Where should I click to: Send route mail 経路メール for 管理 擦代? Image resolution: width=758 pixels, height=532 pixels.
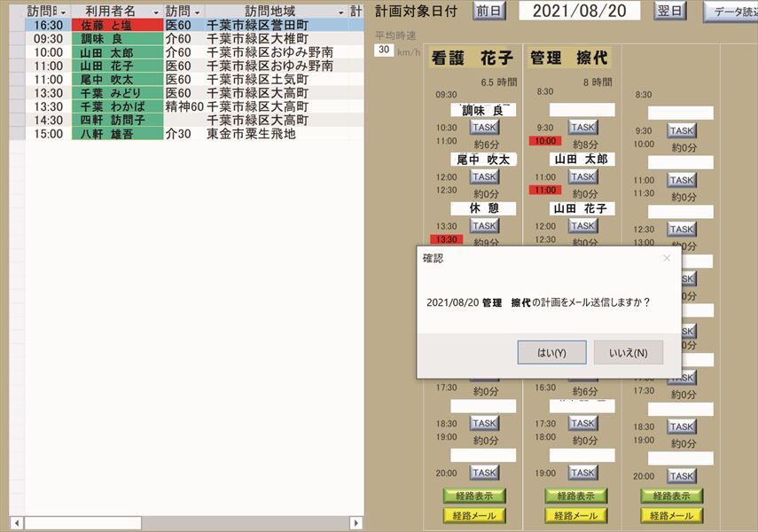(575, 515)
